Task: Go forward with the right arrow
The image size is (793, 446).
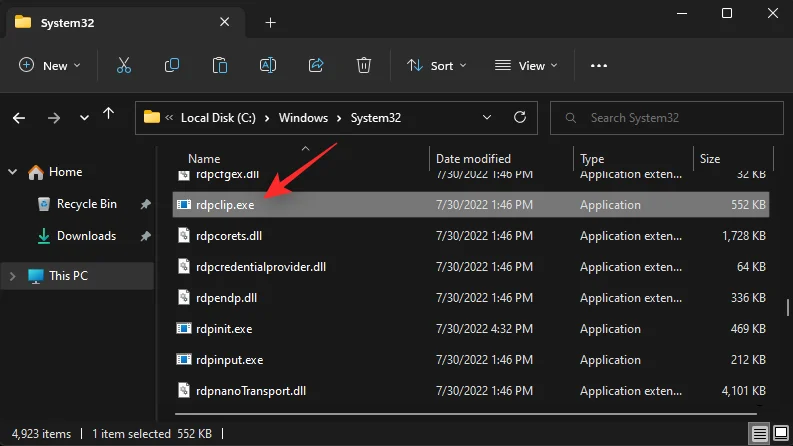Action: click(54, 118)
